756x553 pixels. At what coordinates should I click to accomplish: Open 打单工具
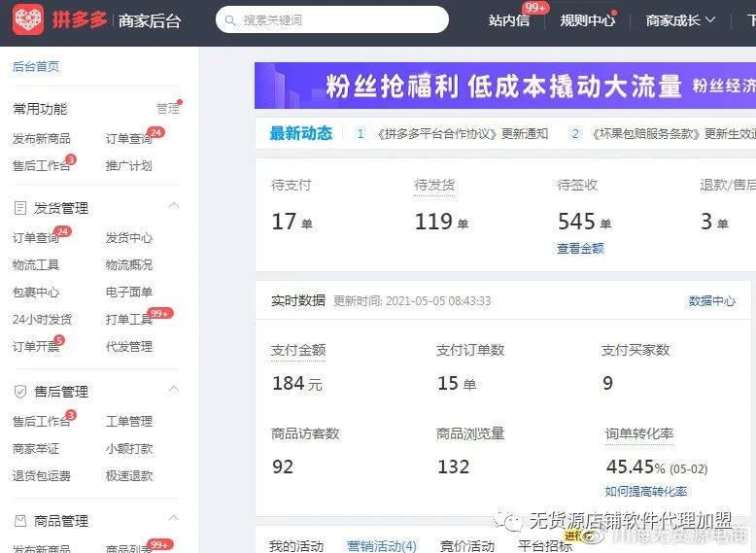pyautogui.click(x=128, y=319)
